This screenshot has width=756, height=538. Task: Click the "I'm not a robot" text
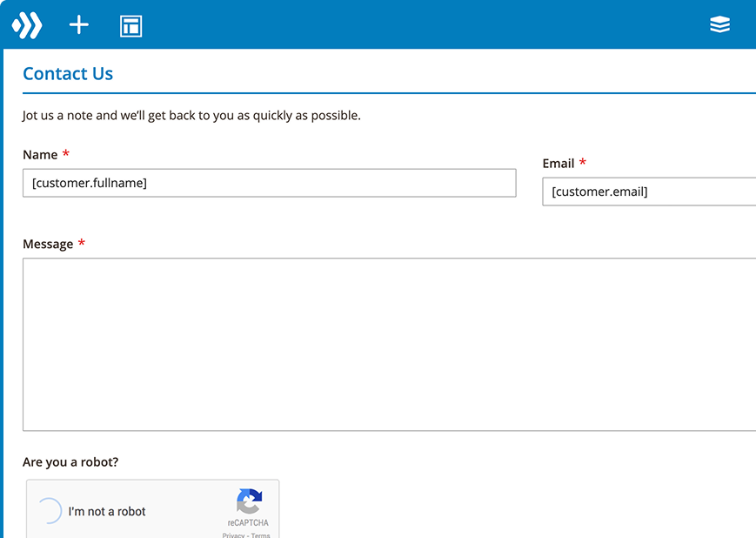click(107, 512)
